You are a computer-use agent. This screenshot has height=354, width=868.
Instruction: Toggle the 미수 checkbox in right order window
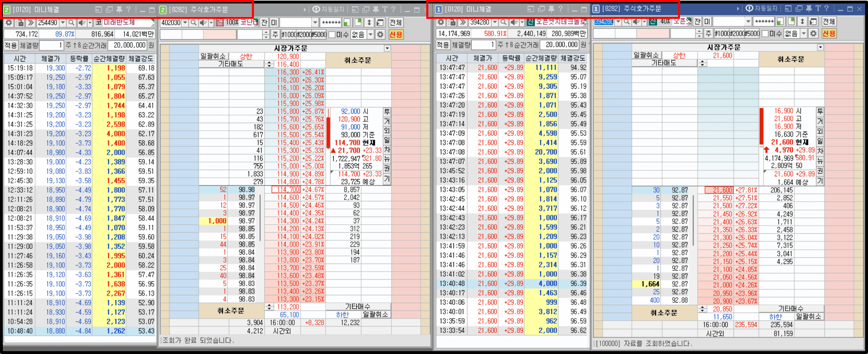pyautogui.click(x=765, y=33)
